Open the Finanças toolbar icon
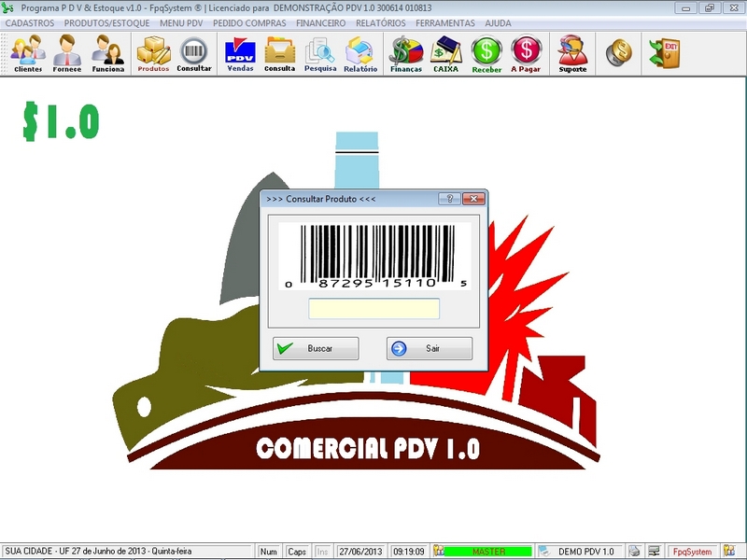The height and width of the screenshot is (560, 747). point(406,53)
